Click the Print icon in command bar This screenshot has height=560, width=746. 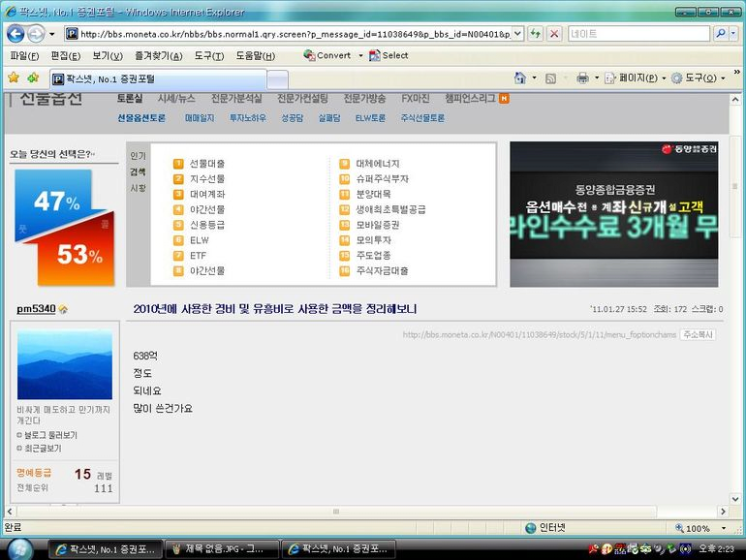coord(582,78)
